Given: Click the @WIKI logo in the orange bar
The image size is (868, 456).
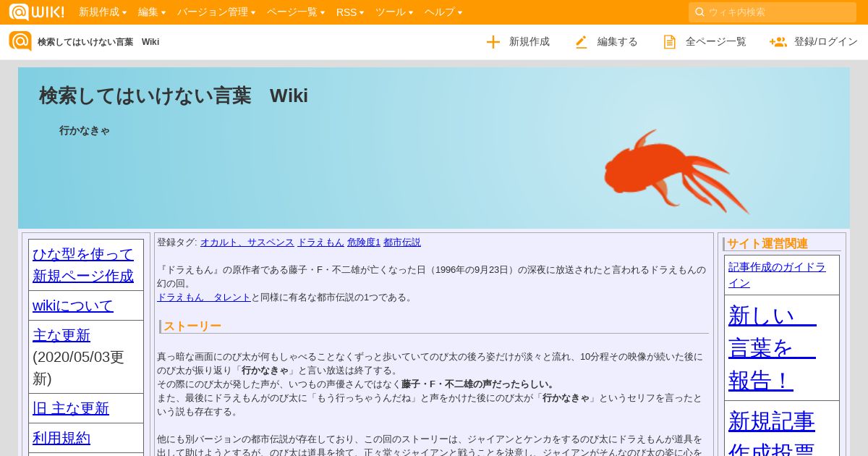Looking at the screenshot, I should click(x=36, y=12).
